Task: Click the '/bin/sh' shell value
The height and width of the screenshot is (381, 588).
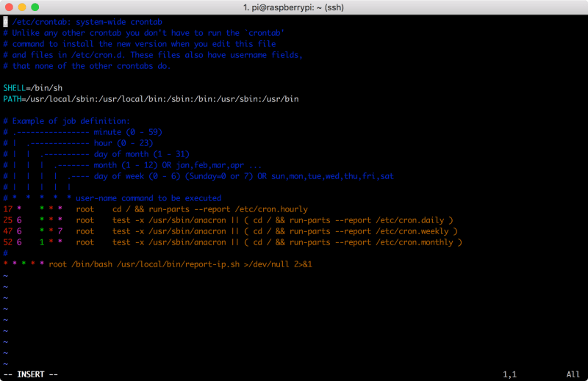Action: tap(46, 88)
